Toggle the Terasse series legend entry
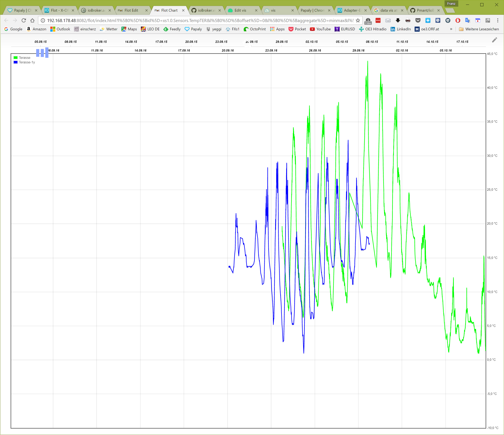Viewport: 504px width, 435px height. [25, 58]
